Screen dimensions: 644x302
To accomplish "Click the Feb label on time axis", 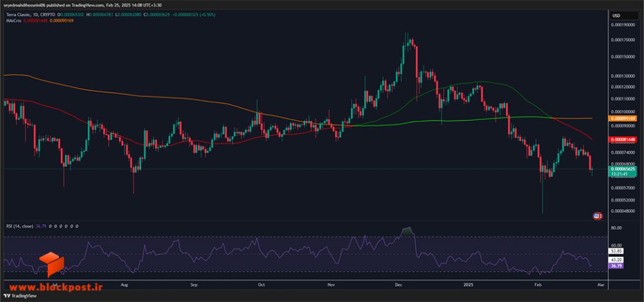I will tap(537, 284).
